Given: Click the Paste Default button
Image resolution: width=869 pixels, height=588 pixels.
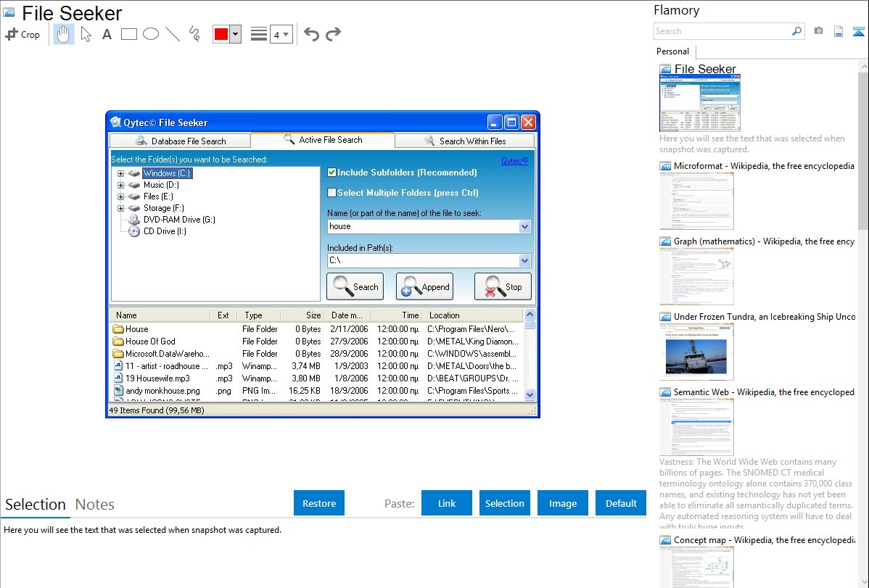Looking at the screenshot, I should pos(621,503).
